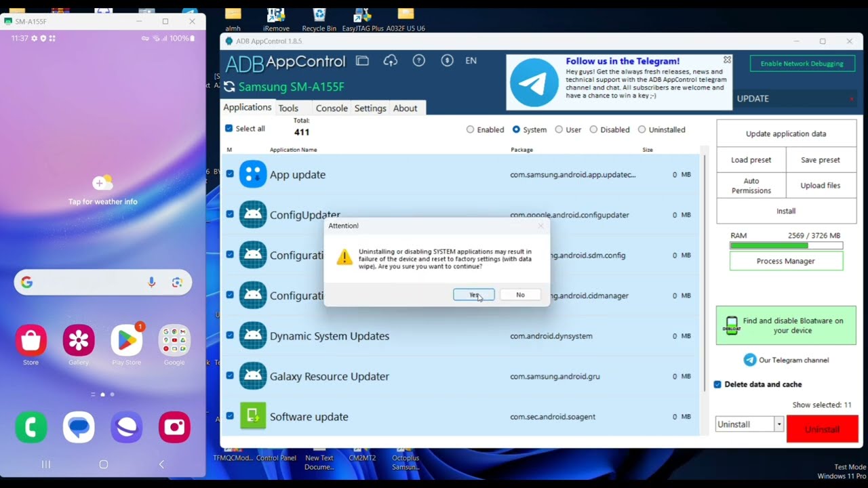The width and height of the screenshot is (868, 488).
Task: Switch to the Applications tab
Action: point(248,108)
